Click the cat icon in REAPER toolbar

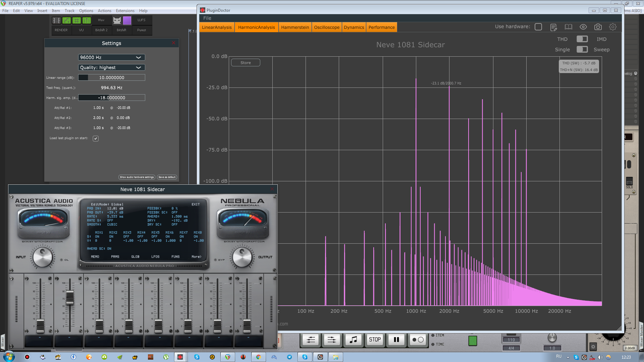(x=117, y=20)
